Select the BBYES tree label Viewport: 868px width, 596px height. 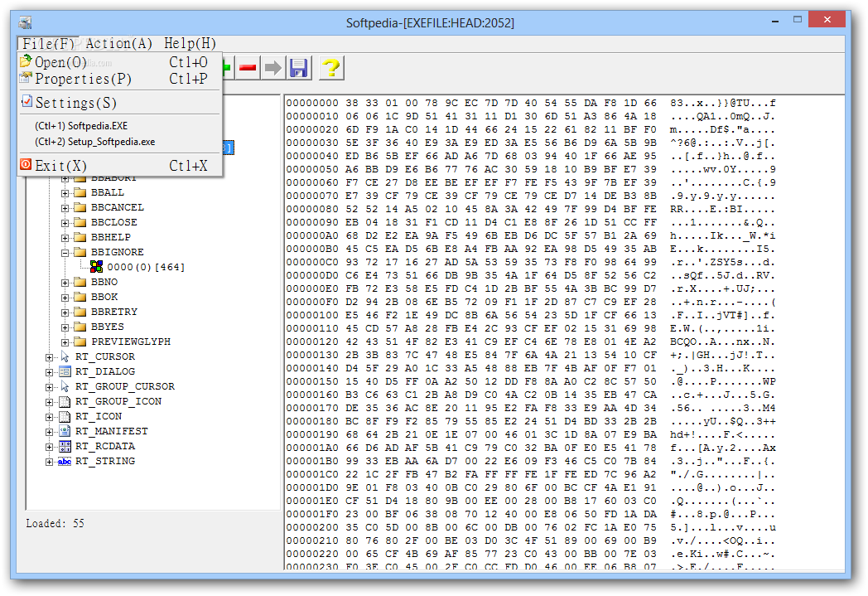(x=108, y=327)
